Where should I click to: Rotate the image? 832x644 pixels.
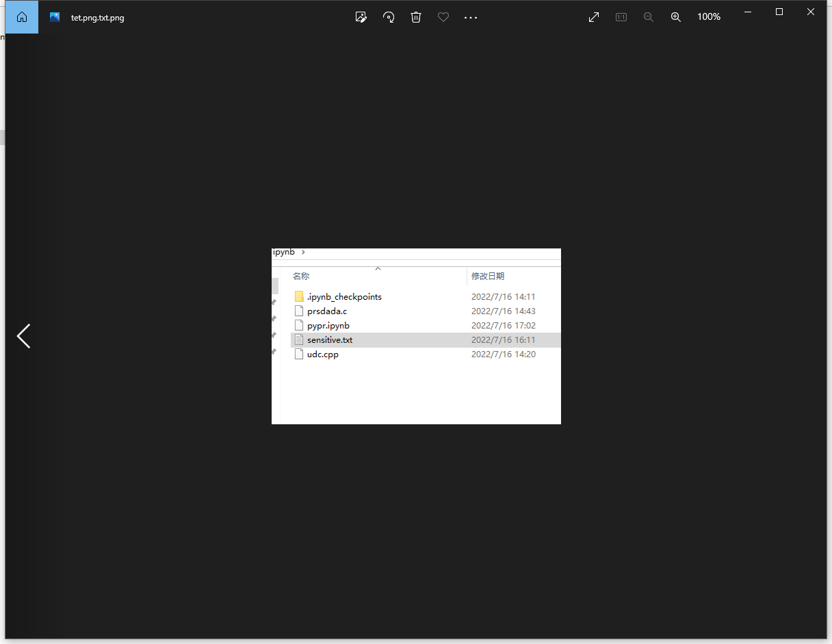[389, 17]
